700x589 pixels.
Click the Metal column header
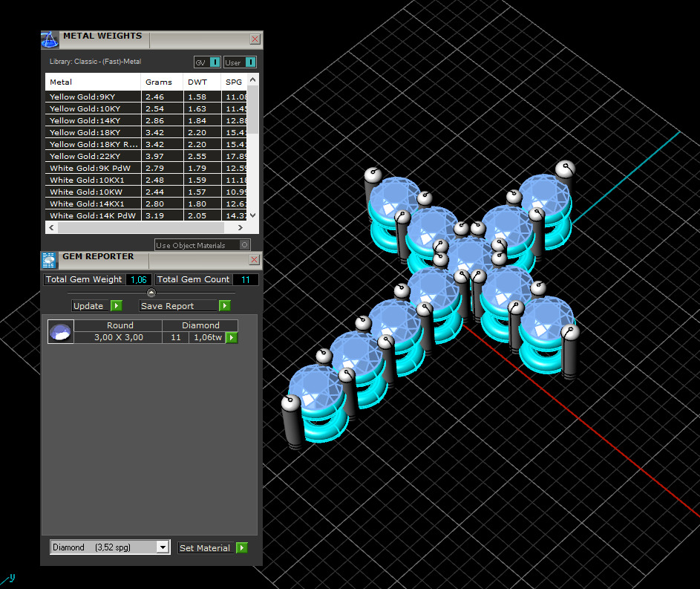tap(93, 82)
